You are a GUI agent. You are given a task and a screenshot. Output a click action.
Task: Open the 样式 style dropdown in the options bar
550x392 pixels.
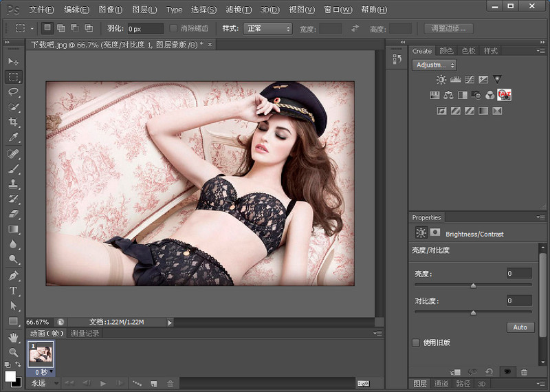pyautogui.click(x=268, y=28)
